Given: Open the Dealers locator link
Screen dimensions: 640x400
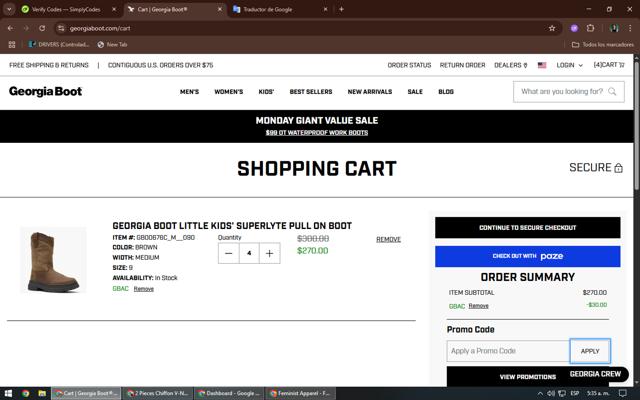Looking at the screenshot, I should tap(511, 65).
